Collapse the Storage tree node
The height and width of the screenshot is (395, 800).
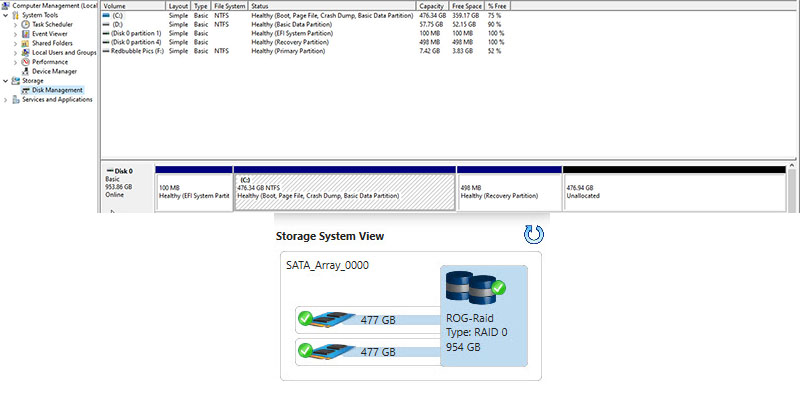(6, 81)
